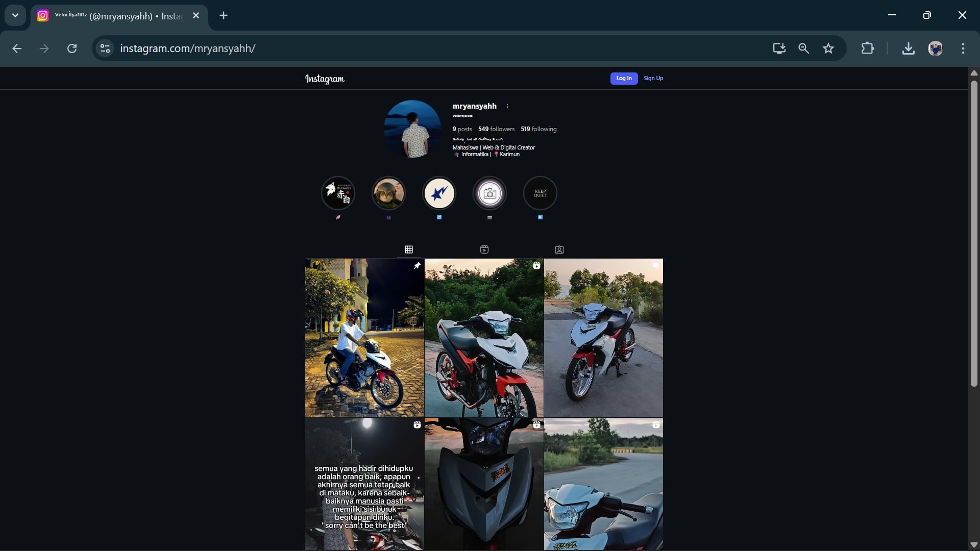Open Chrome three-dot menu

pos(963,48)
